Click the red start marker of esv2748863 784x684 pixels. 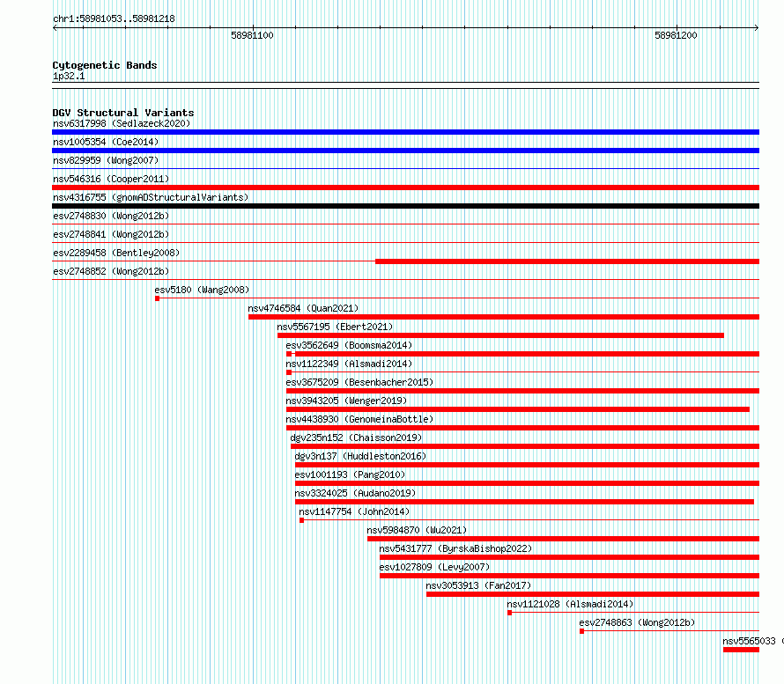tap(581, 631)
